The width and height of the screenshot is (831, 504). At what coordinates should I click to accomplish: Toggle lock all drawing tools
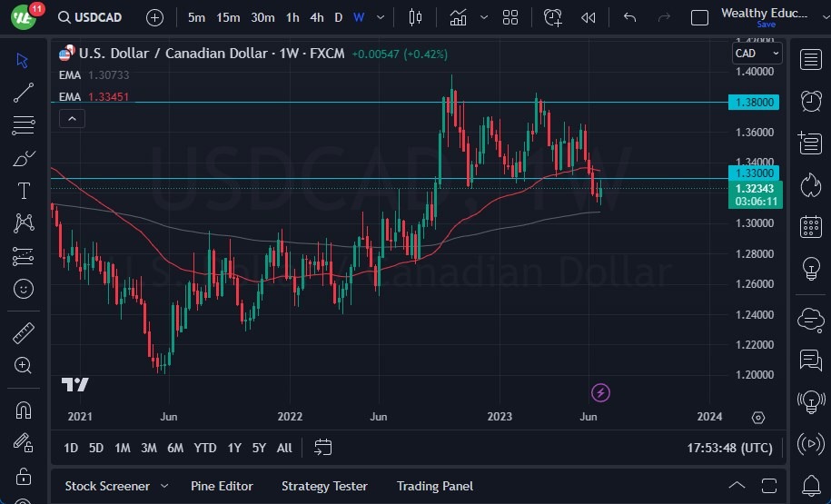(x=24, y=476)
